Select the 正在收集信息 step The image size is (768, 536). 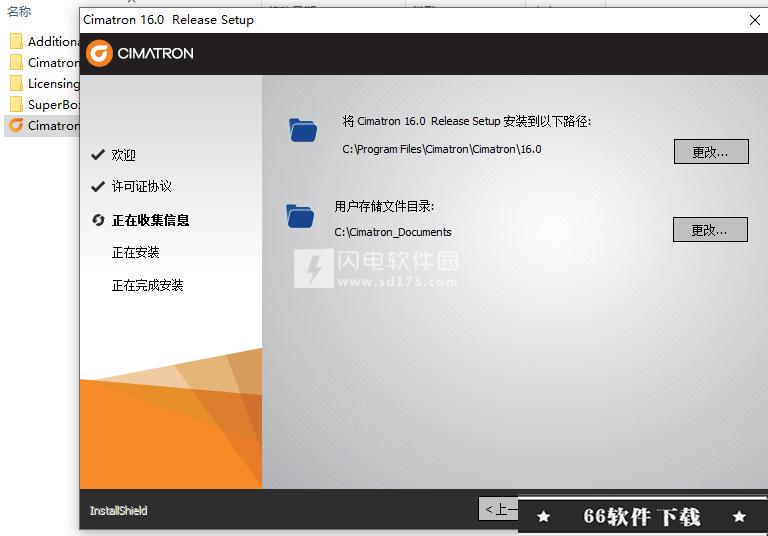(150, 220)
